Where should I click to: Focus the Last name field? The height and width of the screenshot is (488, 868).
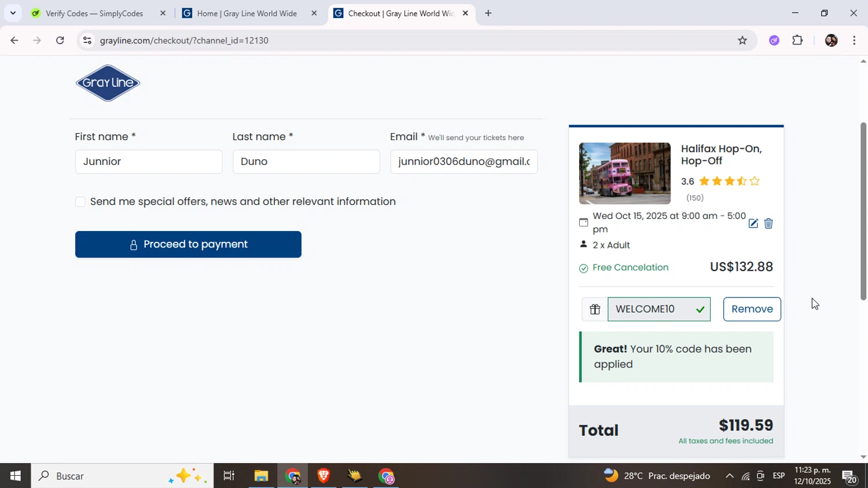click(x=306, y=162)
